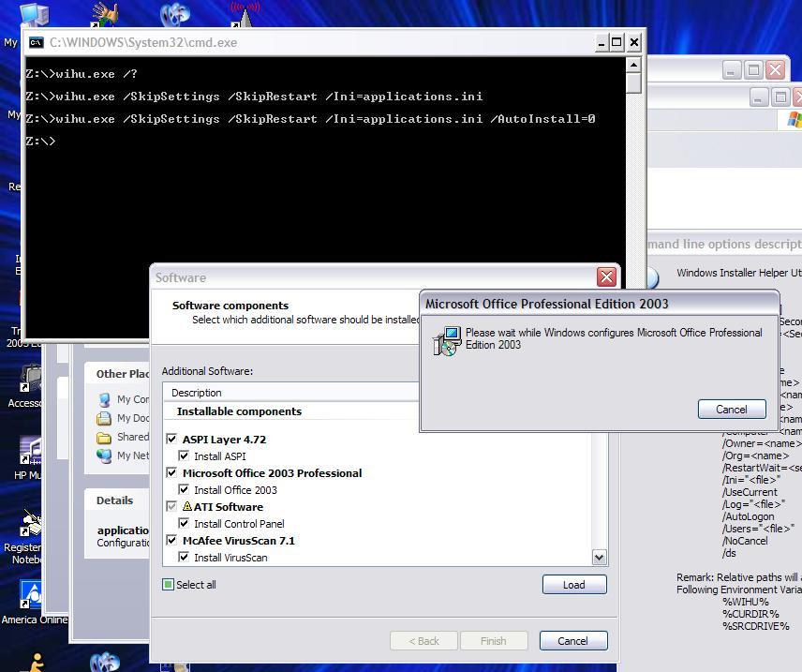Click scroll-up arrow in cmd window
This screenshot has width=802, height=672.
click(x=633, y=65)
